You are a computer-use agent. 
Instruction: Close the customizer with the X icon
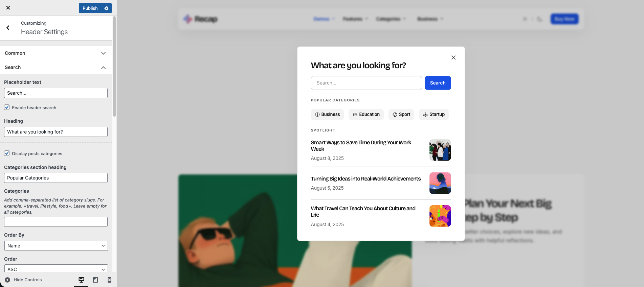[8, 8]
